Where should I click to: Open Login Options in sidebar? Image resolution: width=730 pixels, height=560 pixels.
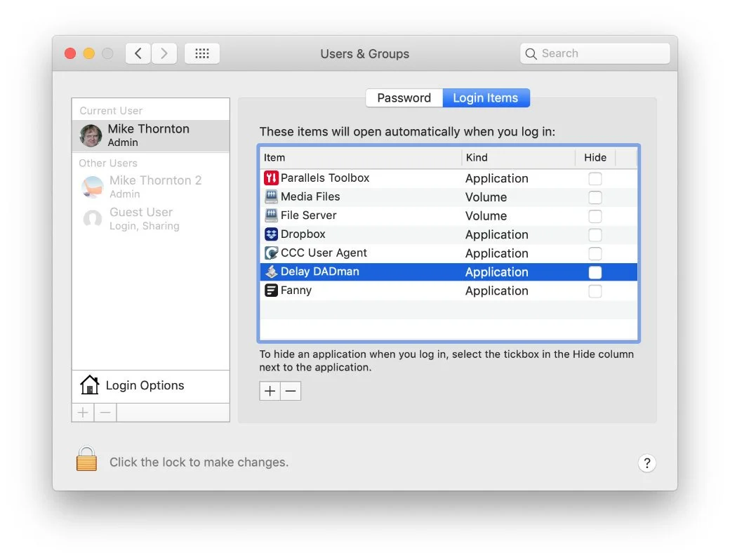pyautogui.click(x=150, y=385)
